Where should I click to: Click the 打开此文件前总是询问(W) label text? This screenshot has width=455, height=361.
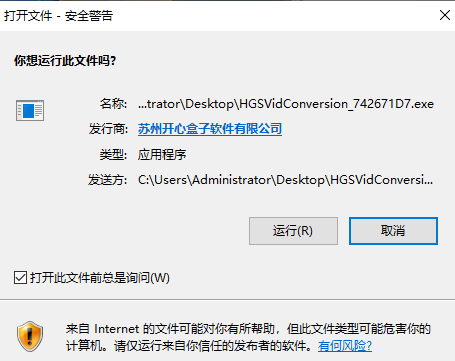point(100,277)
